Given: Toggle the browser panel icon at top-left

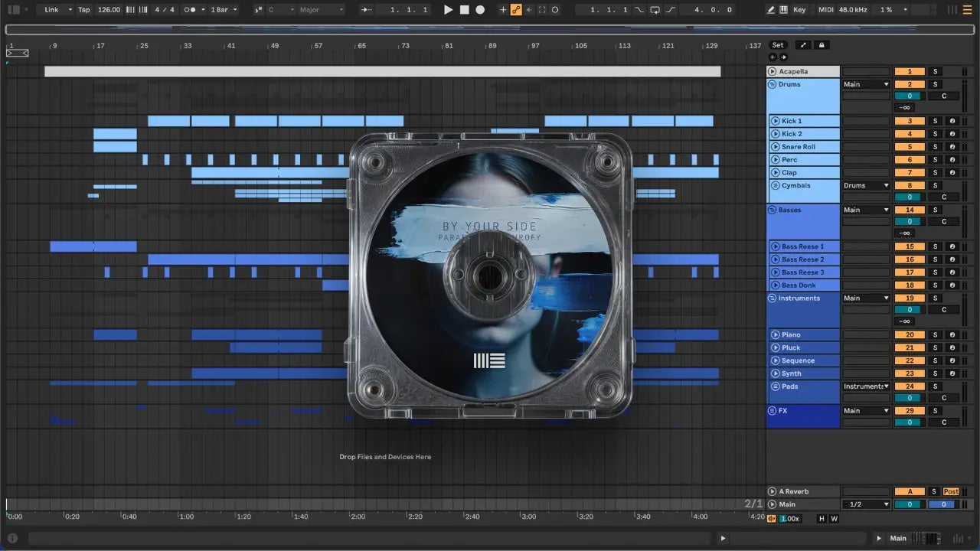Looking at the screenshot, I should click(x=14, y=10).
